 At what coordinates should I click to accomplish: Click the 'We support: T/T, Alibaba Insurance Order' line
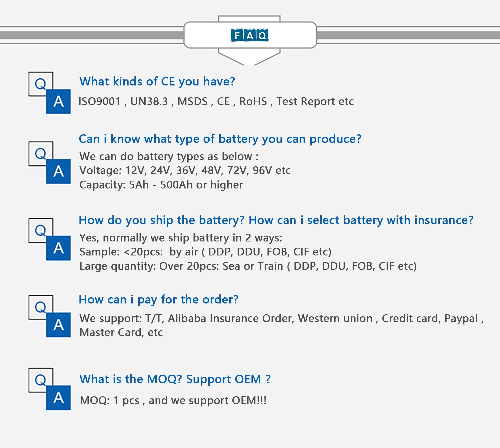click(x=281, y=319)
